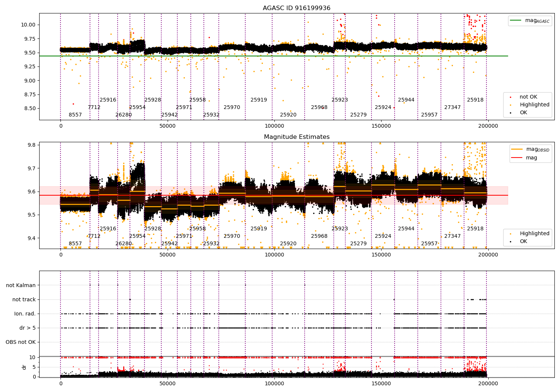Click the 8.75 y-axis tick label
This screenshot has height=392, width=560.
point(29,94)
